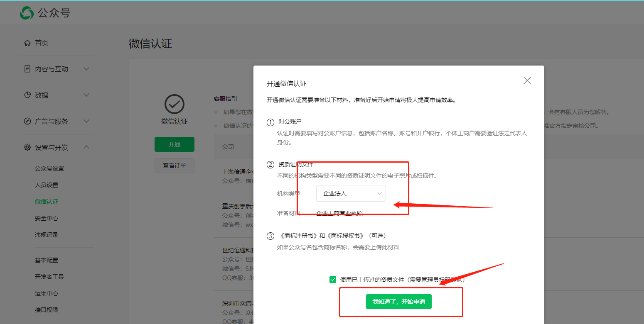This screenshot has width=644, height=324.
Task: Click the 数据 pie chart icon
Action: point(27,95)
